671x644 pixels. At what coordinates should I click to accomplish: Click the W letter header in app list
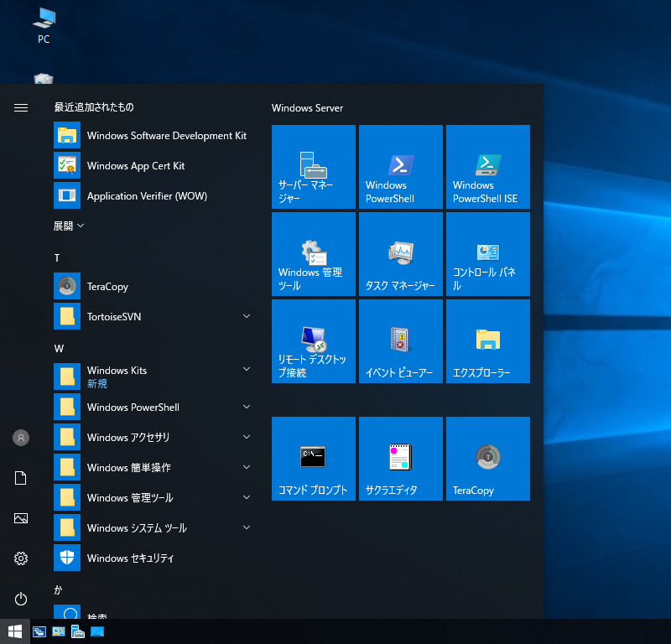(x=59, y=348)
